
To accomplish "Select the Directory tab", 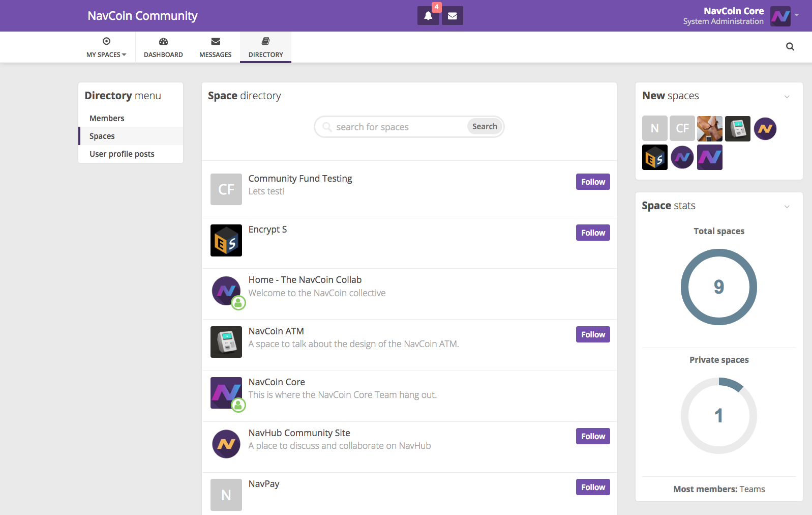I will (x=266, y=47).
